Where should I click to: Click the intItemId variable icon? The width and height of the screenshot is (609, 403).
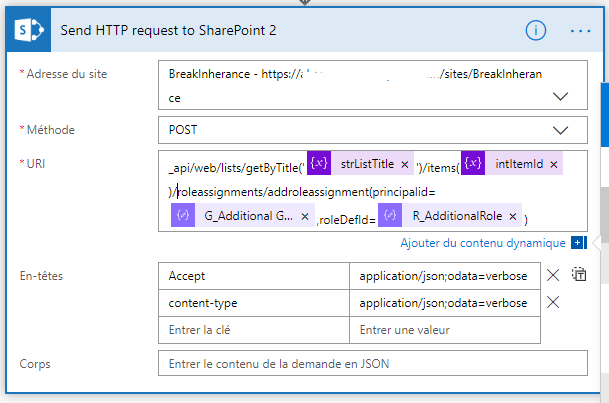point(473,163)
